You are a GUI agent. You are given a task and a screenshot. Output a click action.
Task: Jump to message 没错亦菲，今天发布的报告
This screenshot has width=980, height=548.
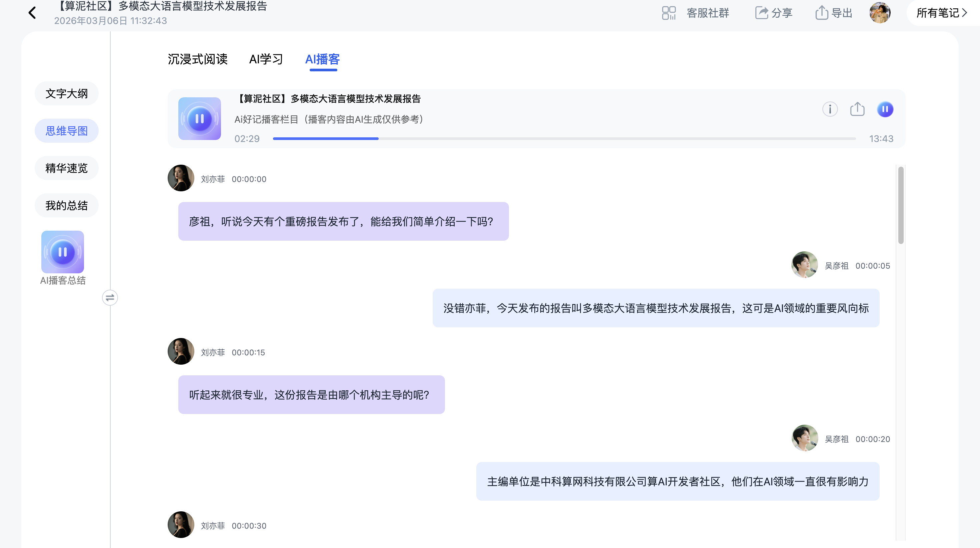[656, 308]
